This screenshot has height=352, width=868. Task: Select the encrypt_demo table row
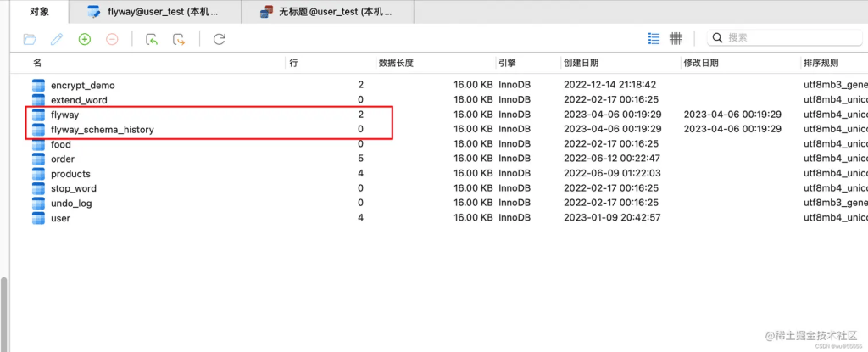pyautogui.click(x=82, y=85)
